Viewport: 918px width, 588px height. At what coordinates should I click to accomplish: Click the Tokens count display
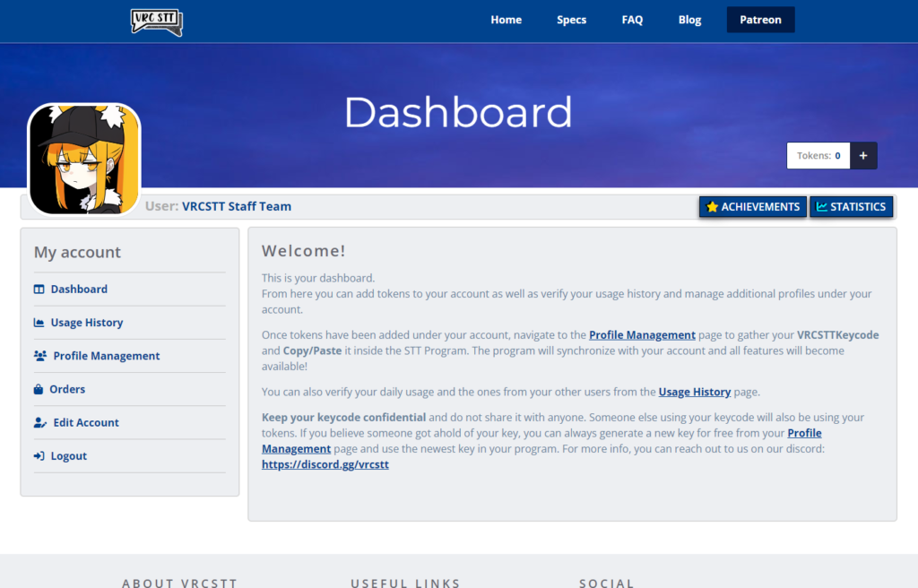818,155
